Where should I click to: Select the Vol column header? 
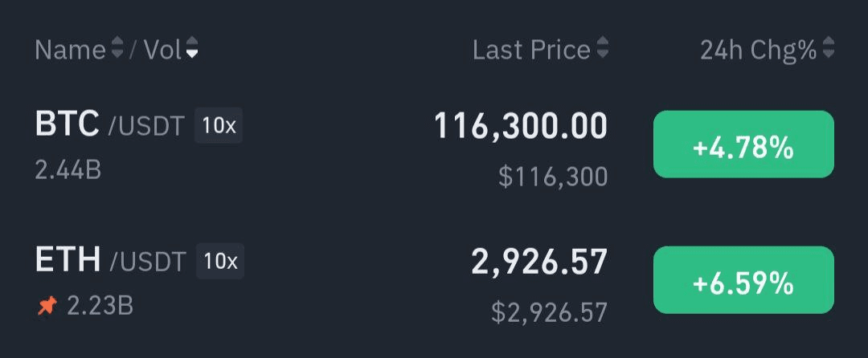tap(162, 51)
